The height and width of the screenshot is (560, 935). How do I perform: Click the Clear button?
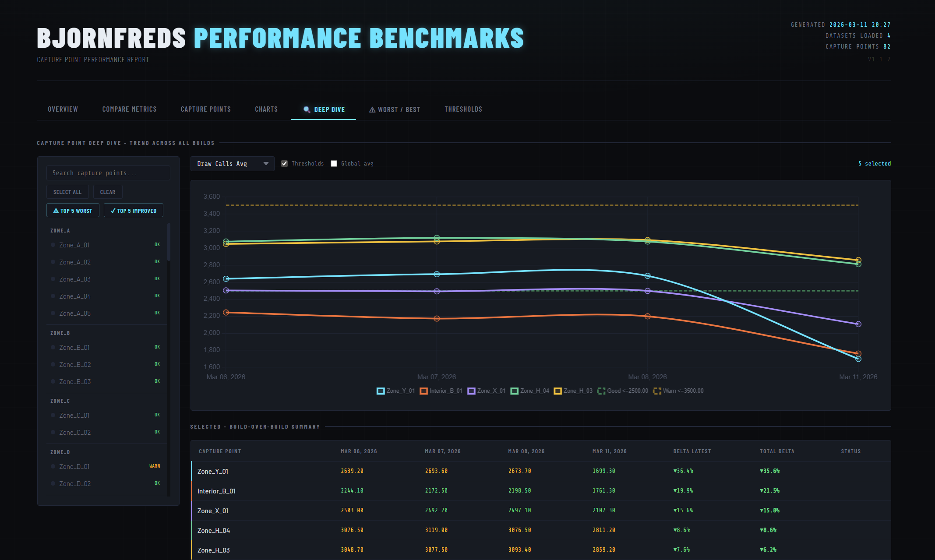coord(108,192)
